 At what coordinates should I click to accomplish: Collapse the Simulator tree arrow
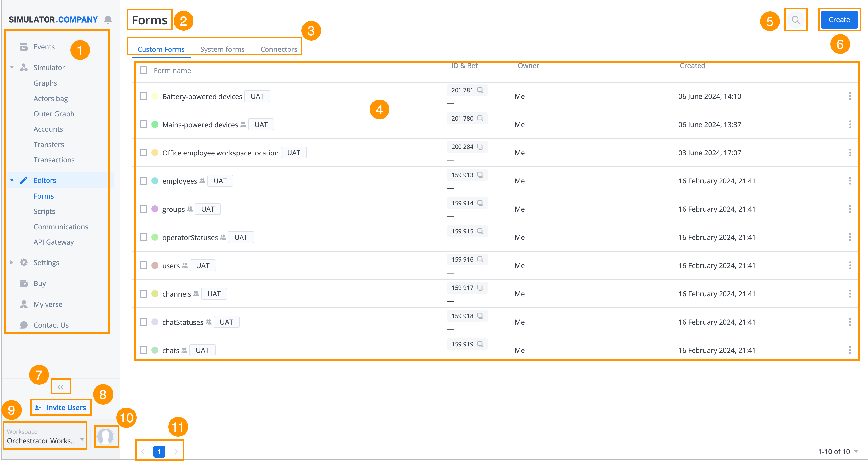(12, 67)
